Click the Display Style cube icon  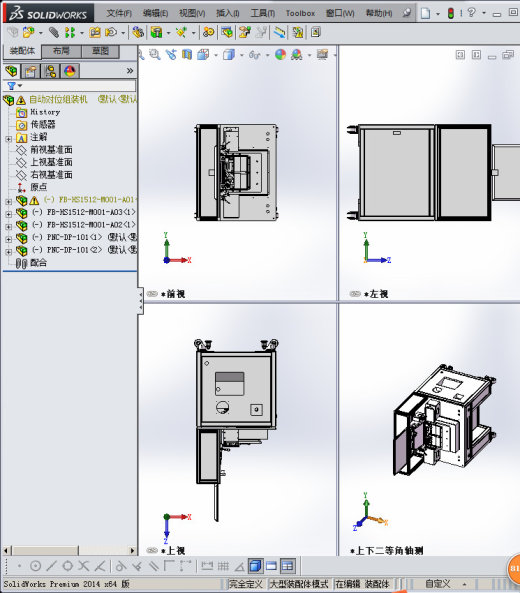click(x=228, y=55)
